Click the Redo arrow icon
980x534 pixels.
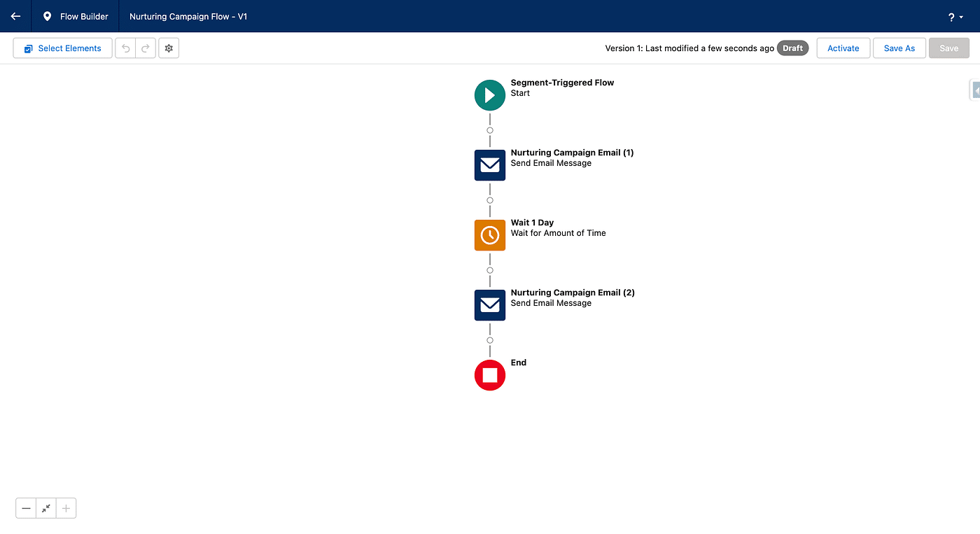pos(146,48)
